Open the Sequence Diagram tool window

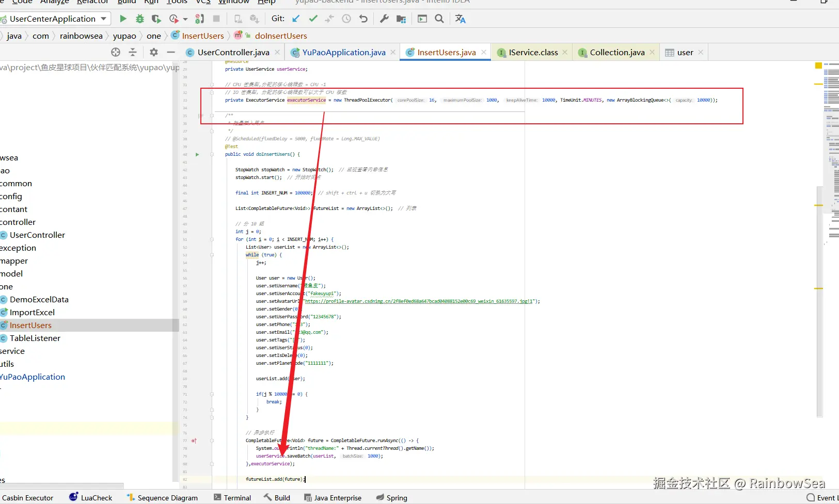click(162, 498)
